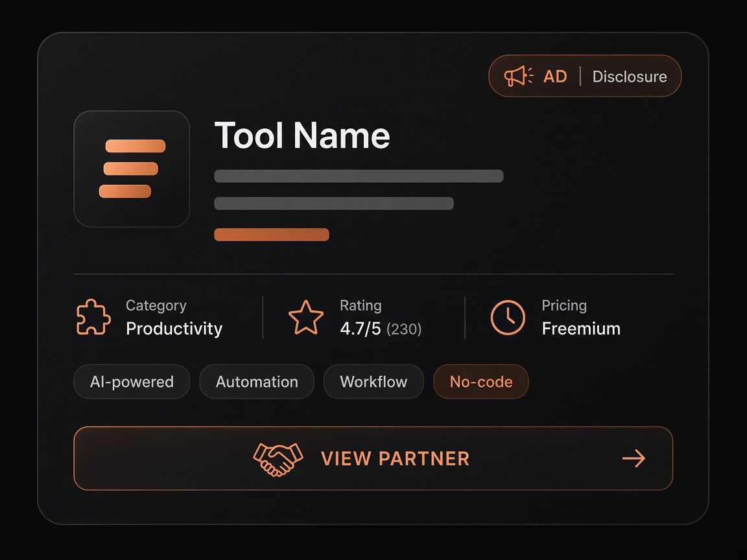Click the right arrow on VIEW PARTNER
Screen dimensions: 747x560
tap(634, 459)
